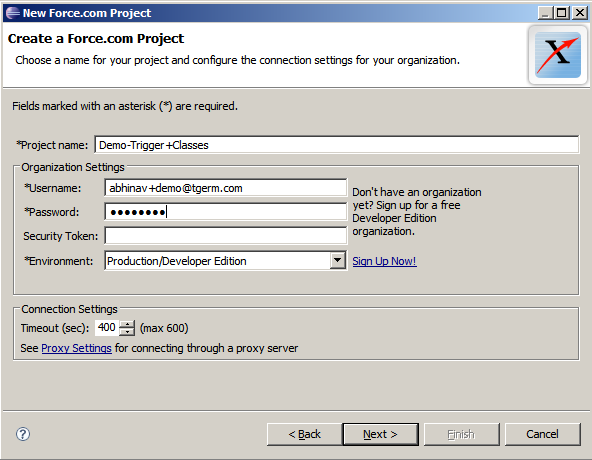
Task: Close the New Force.com Project dialog
Action: point(580,13)
